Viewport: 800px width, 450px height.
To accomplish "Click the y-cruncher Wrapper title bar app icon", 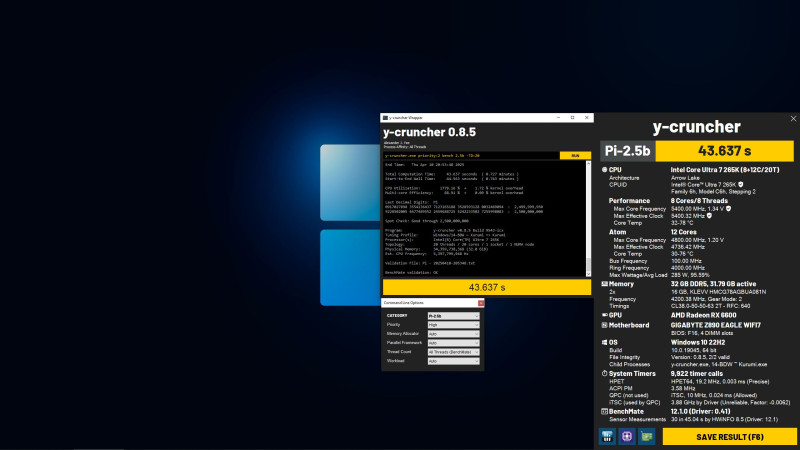I will coord(385,117).
